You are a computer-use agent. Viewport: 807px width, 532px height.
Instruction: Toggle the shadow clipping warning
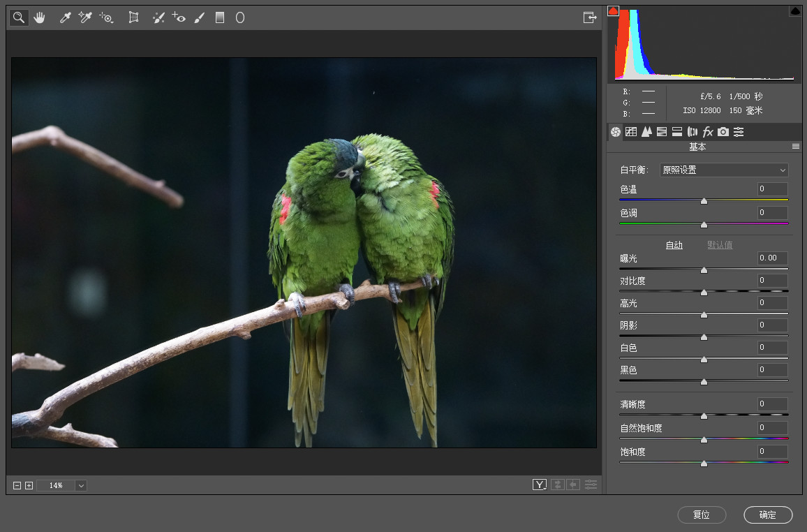pyautogui.click(x=614, y=11)
